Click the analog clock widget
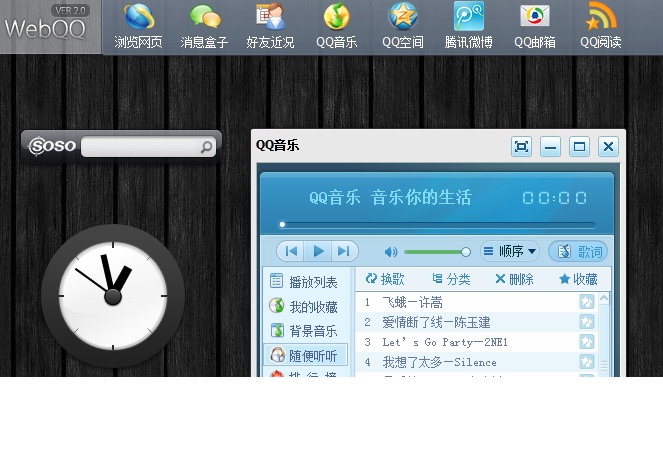The image size is (663, 460). tap(113, 296)
